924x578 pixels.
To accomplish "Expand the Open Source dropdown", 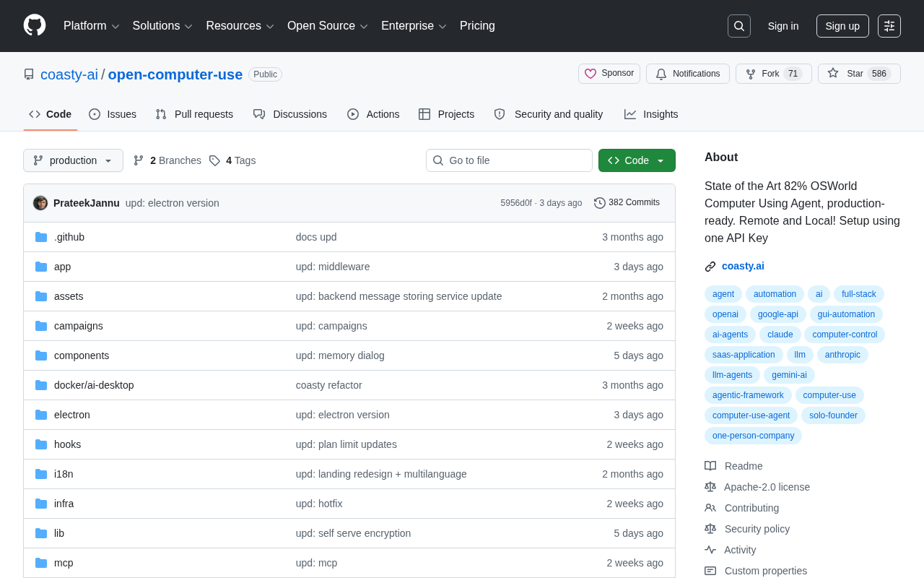I will [328, 26].
